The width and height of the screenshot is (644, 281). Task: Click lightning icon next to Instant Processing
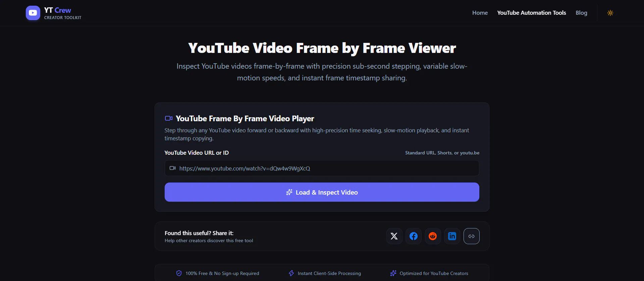tap(291, 273)
